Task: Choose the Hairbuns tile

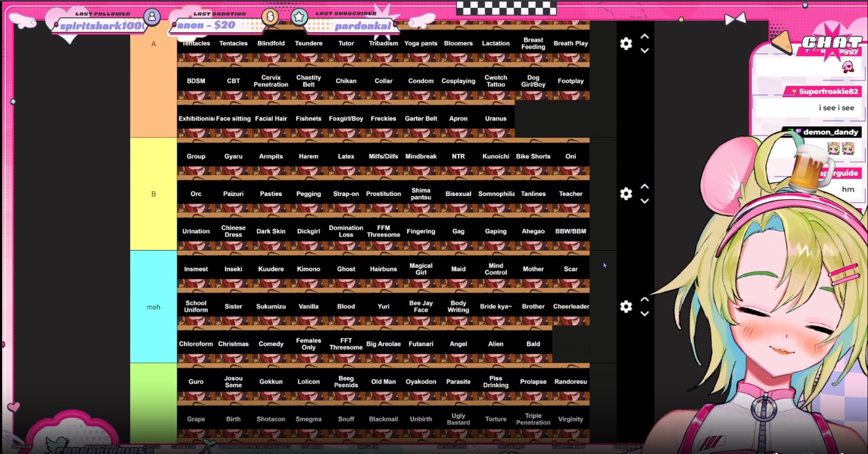Action: coord(383,269)
